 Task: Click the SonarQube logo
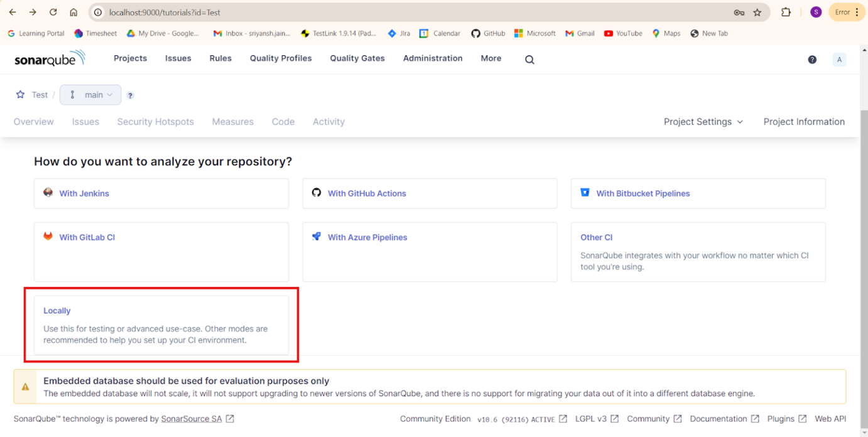pyautogui.click(x=50, y=58)
